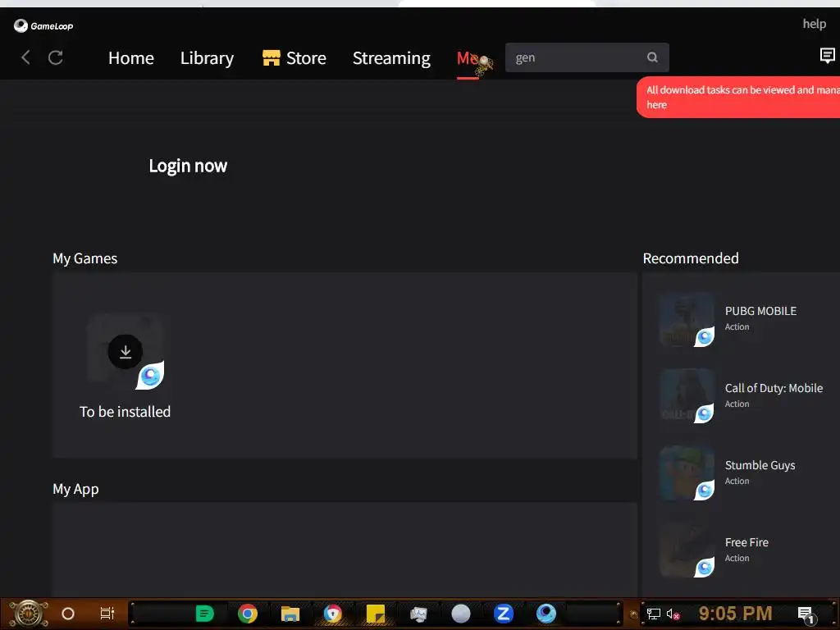Click the Call of Duty: Mobile title
The width and height of the screenshot is (840, 630).
[x=774, y=388]
